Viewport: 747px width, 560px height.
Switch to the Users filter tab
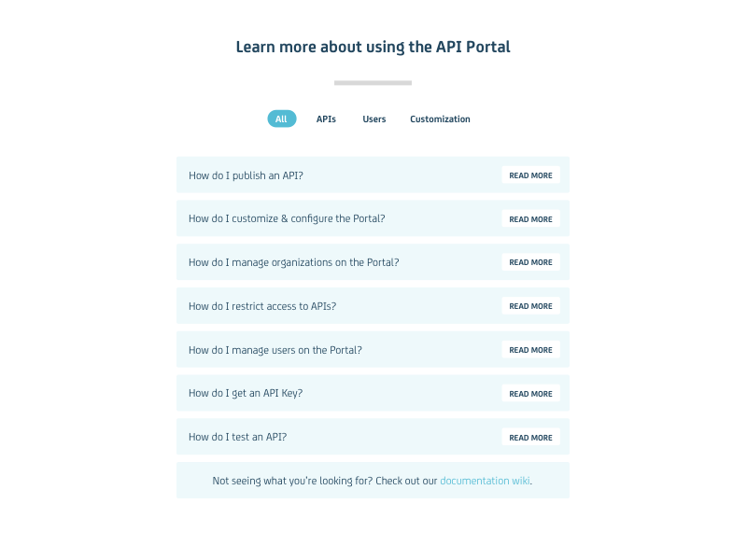(374, 119)
